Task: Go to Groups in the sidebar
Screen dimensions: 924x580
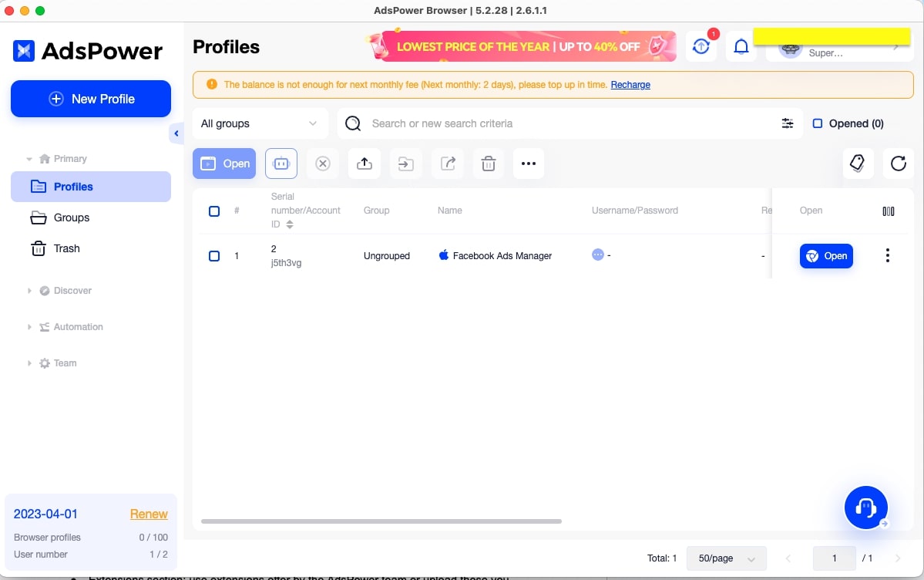Action: tap(71, 217)
